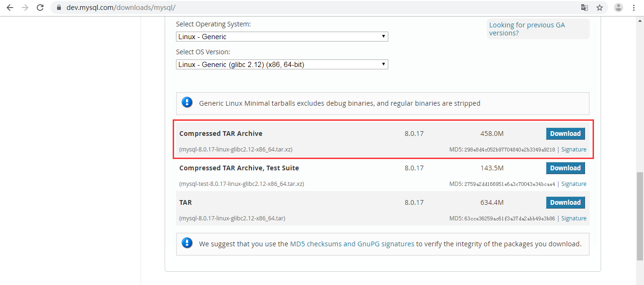
Task: Click file name mysql-test-8.0.17-linux-glibc2.12-x86_64.tar.xz
Action: 242,184
